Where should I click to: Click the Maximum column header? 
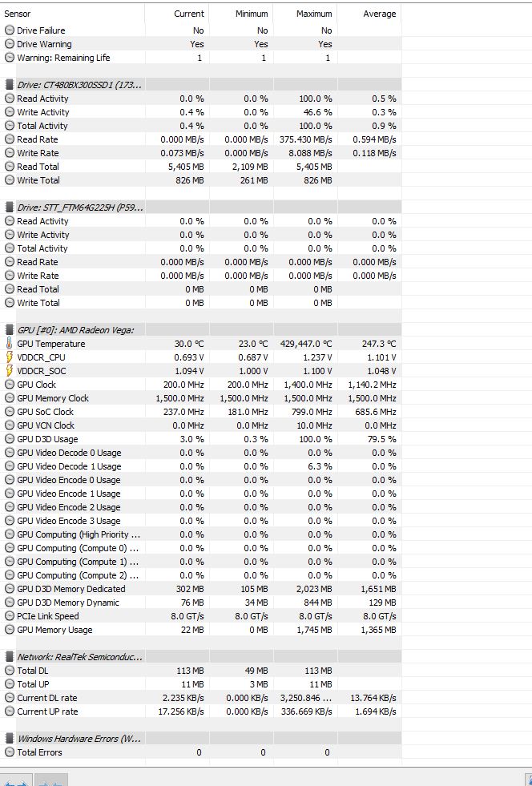305,14
